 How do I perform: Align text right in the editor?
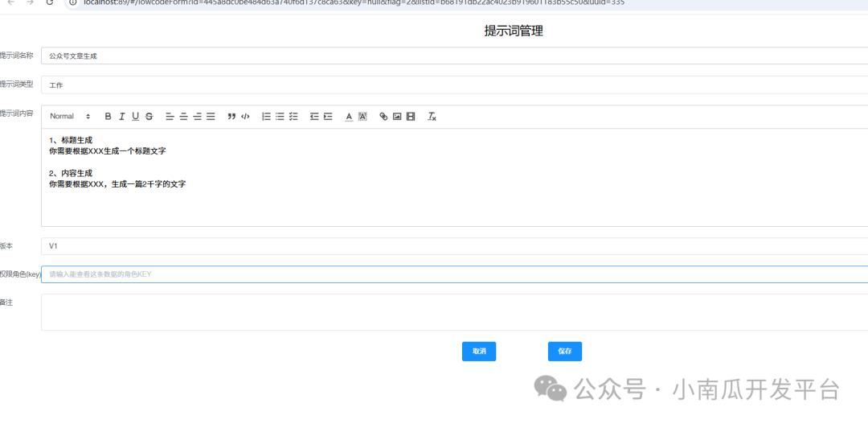tap(197, 117)
